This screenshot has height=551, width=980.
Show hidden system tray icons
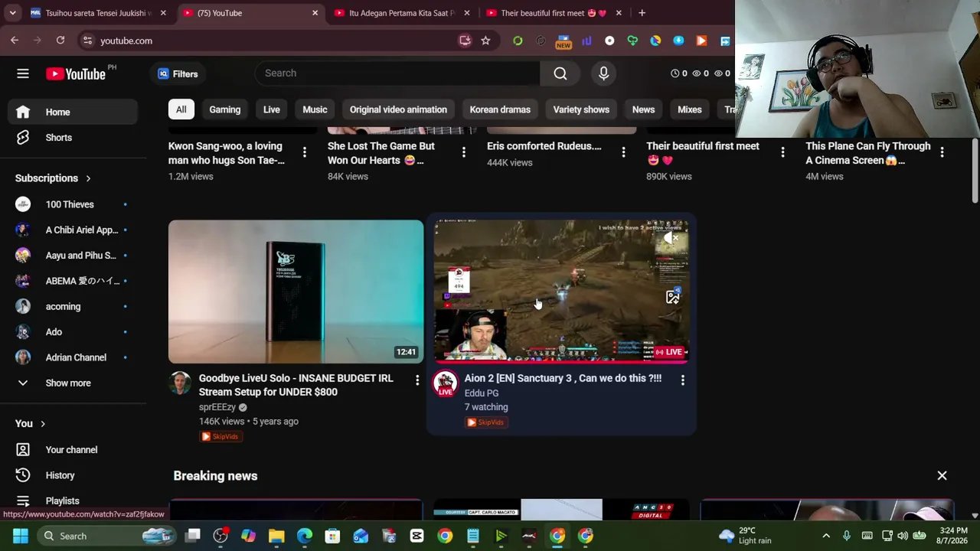(x=825, y=536)
